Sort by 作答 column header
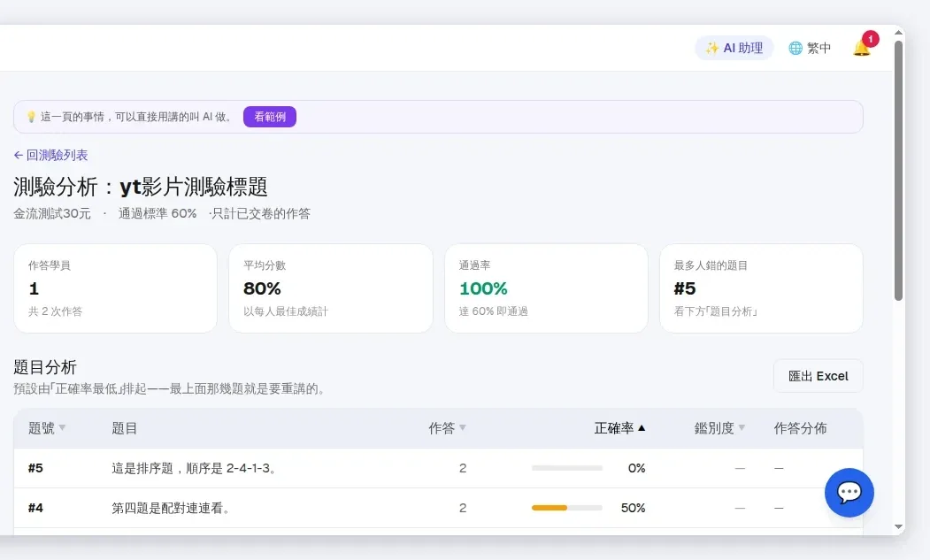Screen dimensions: 930x560 pos(447,428)
